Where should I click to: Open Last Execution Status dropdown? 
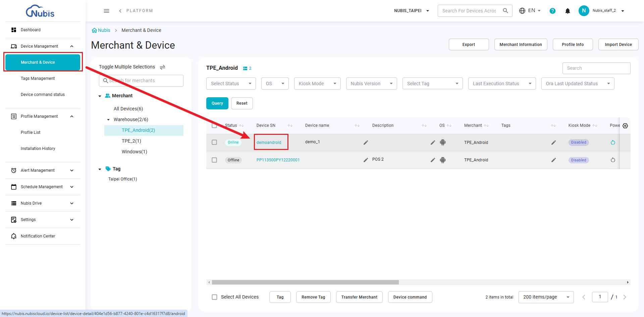click(x=502, y=84)
